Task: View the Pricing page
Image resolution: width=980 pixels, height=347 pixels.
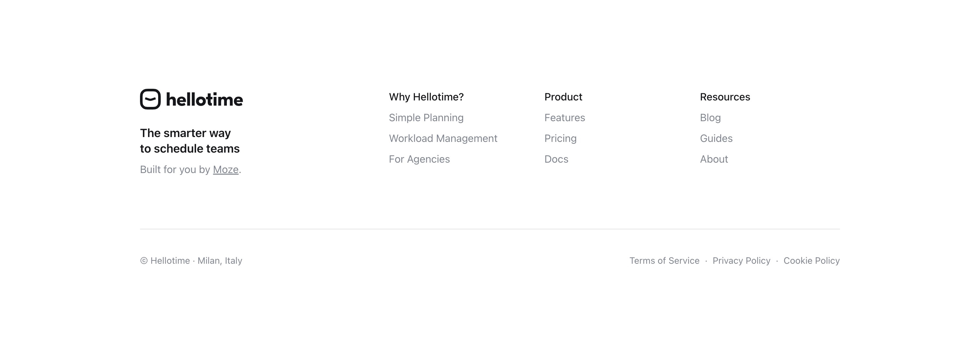Action: (x=560, y=138)
